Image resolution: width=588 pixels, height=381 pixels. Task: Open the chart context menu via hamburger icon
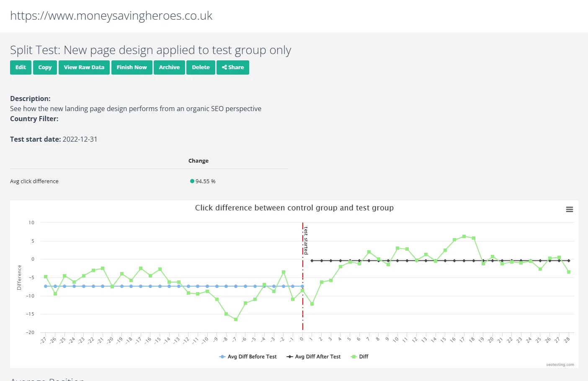coord(569,209)
